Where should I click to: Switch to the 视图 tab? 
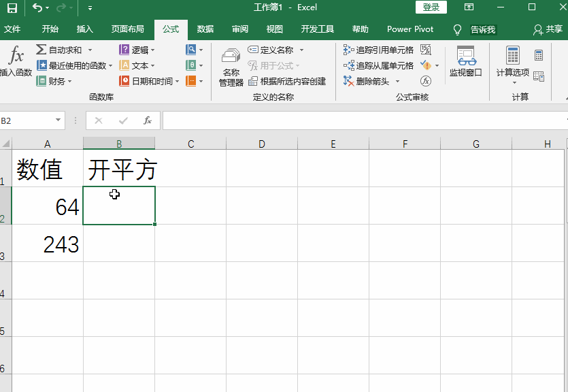pyautogui.click(x=275, y=29)
